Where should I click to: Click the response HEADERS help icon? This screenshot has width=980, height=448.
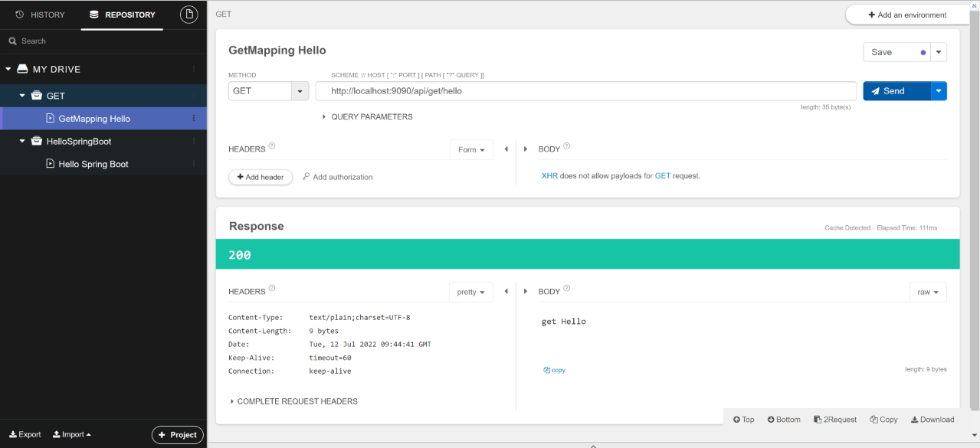(x=272, y=289)
